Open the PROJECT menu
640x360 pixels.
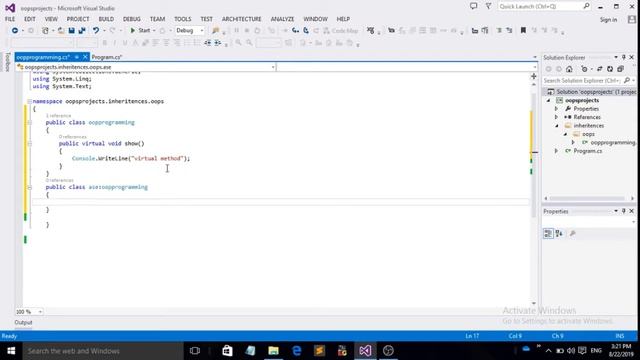[78, 19]
